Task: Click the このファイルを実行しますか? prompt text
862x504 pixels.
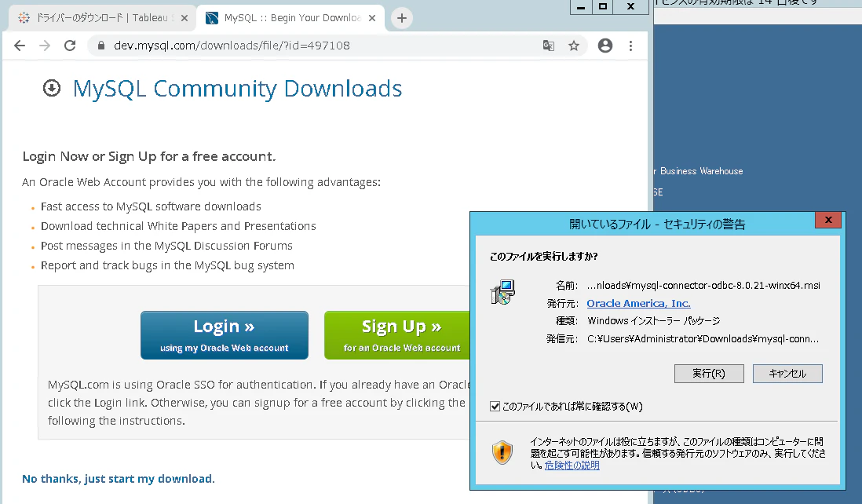Action: tap(544, 256)
